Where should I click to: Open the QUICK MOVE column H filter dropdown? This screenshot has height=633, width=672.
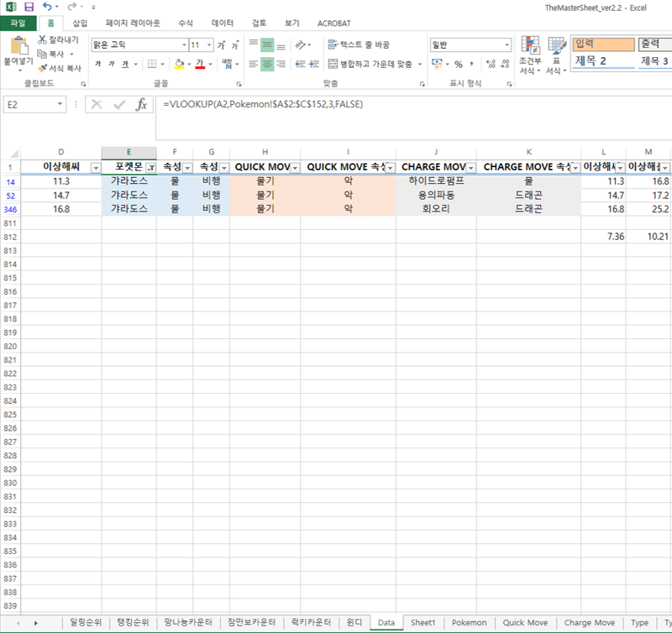coord(296,168)
